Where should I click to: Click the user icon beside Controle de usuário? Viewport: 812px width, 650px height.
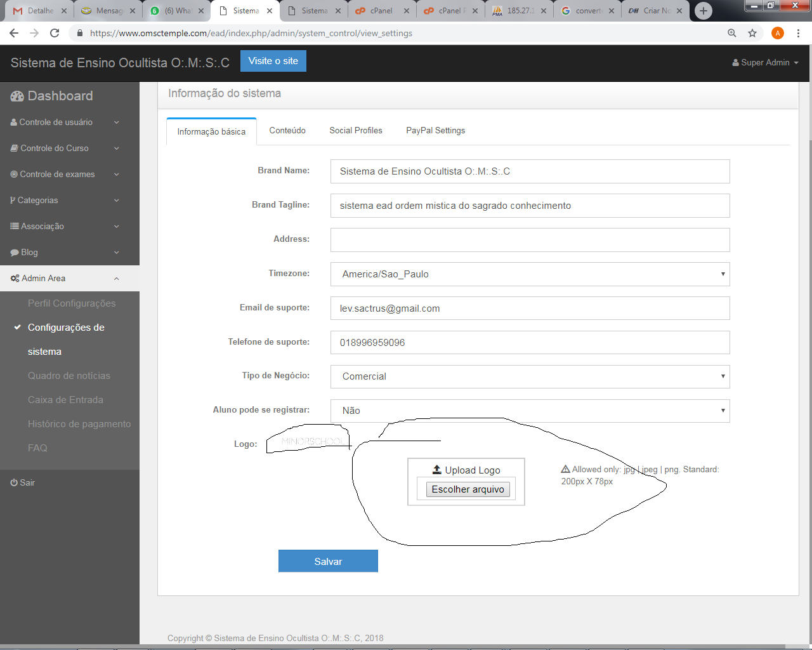click(x=14, y=122)
